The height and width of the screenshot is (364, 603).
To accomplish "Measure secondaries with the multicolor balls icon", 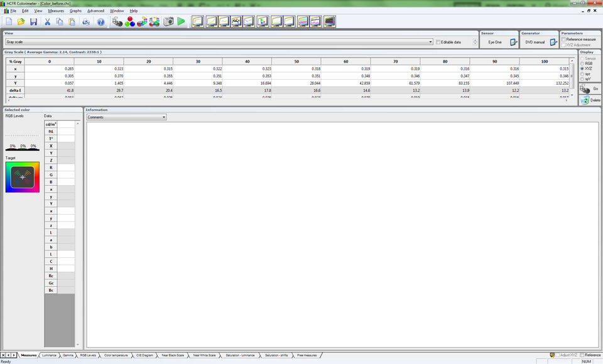I will click(x=143, y=21).
